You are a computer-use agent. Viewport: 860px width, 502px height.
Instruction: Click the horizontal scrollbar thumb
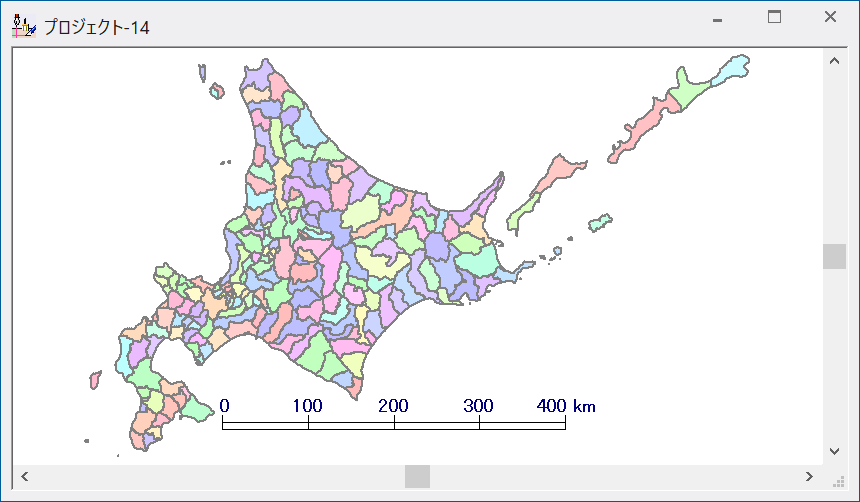coord(417,476)
